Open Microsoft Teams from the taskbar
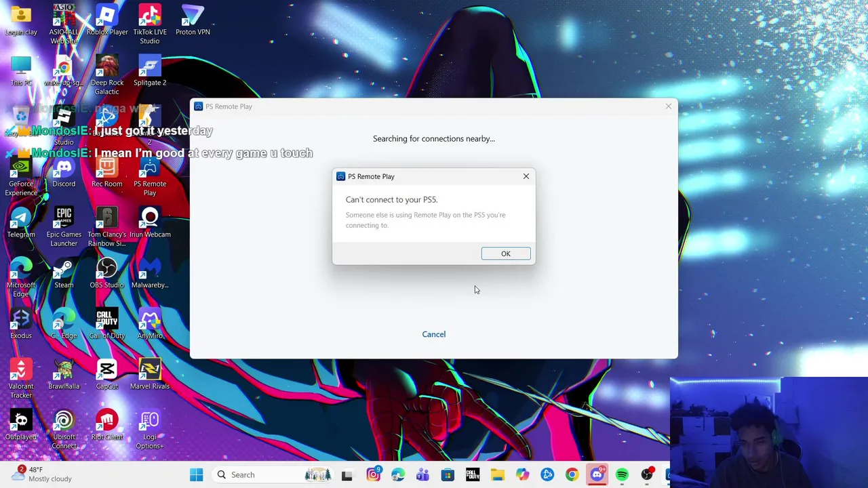The width and height of the screenshot is (868, 488). (422, 475)
